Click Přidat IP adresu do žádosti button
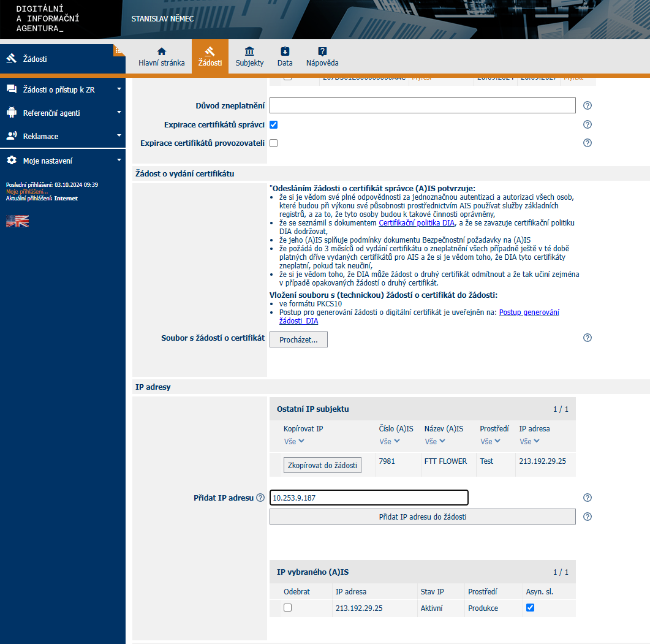The image size is (650, 644). [422, 517]
